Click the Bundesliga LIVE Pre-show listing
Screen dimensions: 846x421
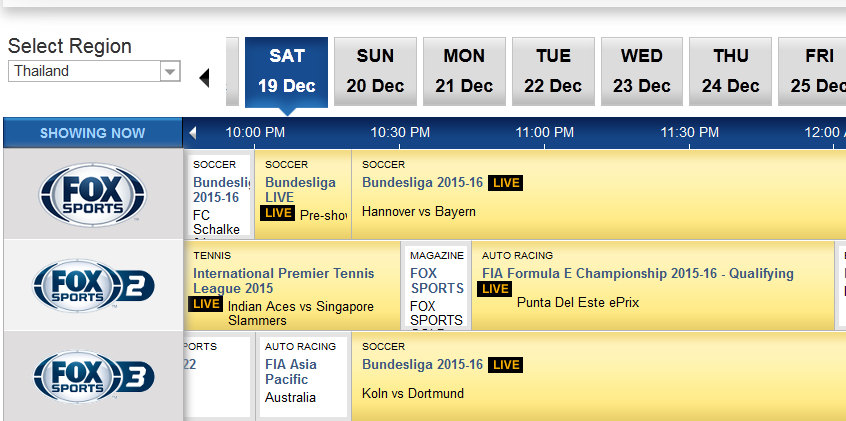(x=300, y=190)
